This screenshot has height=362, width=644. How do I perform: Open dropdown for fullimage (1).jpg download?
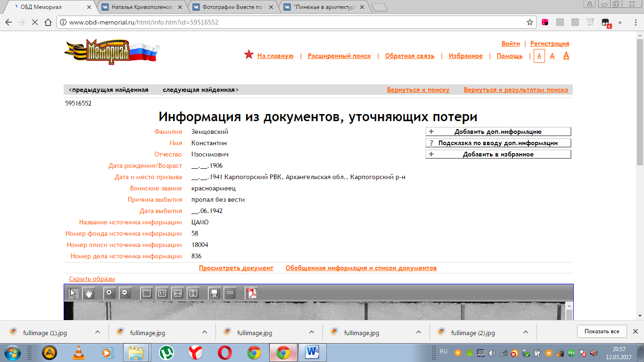point(98,332)
